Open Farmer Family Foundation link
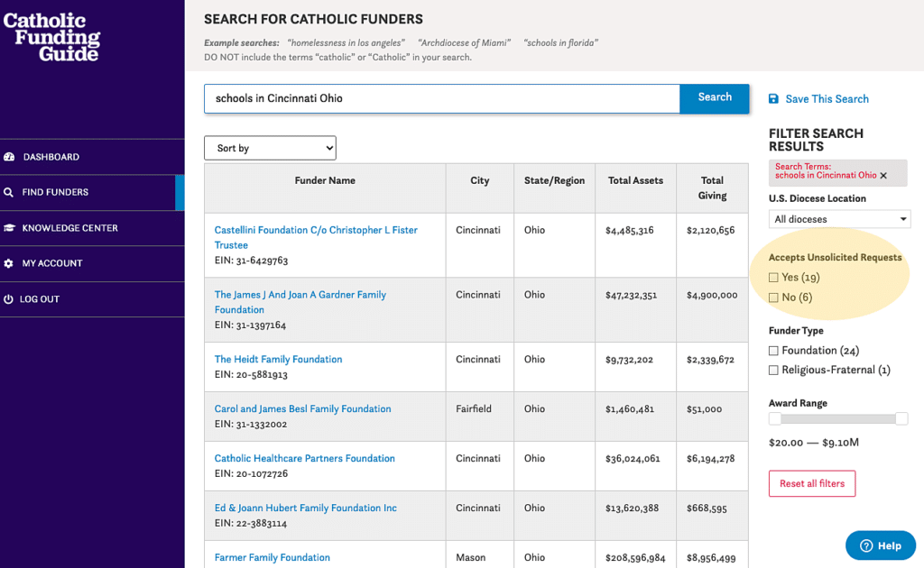Screen dimensions: 924x568 [273, 557]
